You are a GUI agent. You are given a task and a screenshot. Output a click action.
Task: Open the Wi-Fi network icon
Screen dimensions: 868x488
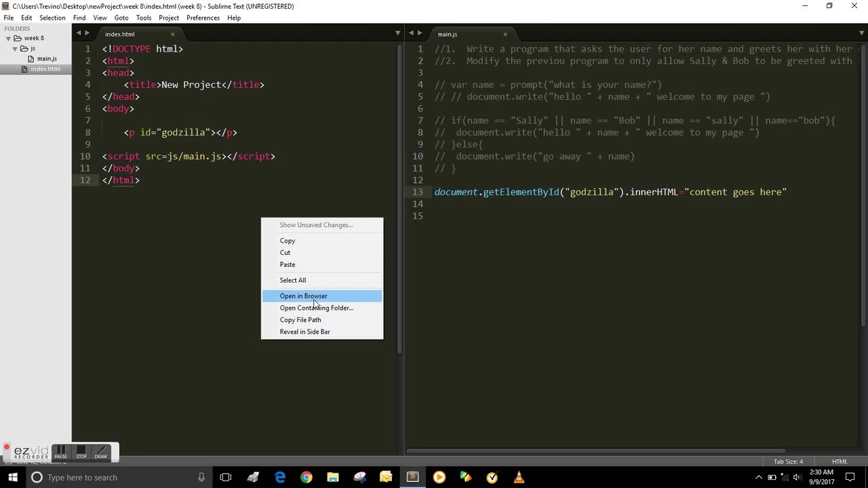786,478
